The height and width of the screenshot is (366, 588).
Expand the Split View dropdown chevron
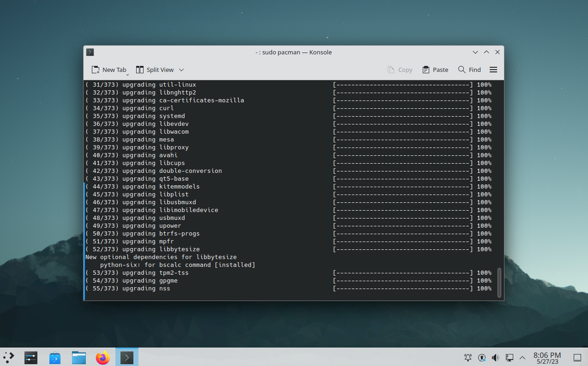[181, 70]
